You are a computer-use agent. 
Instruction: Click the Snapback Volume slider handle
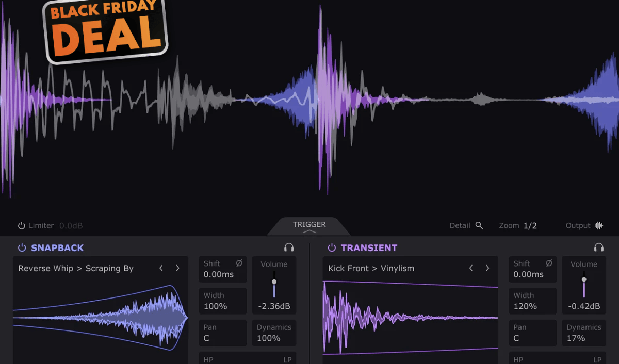pyautogui.click(x=274, y=282)
